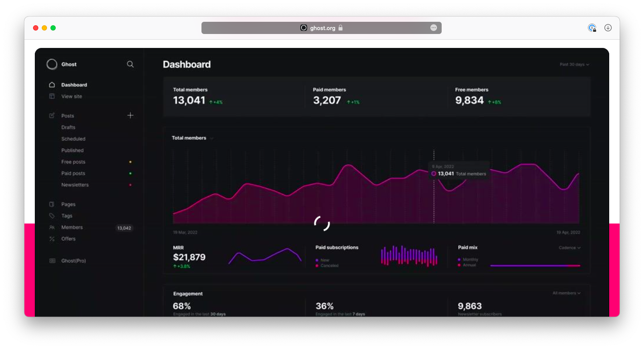The image size is (644, 349).
Task: Go to Dashboard in sidebar
Action: (x=74, y=85)
